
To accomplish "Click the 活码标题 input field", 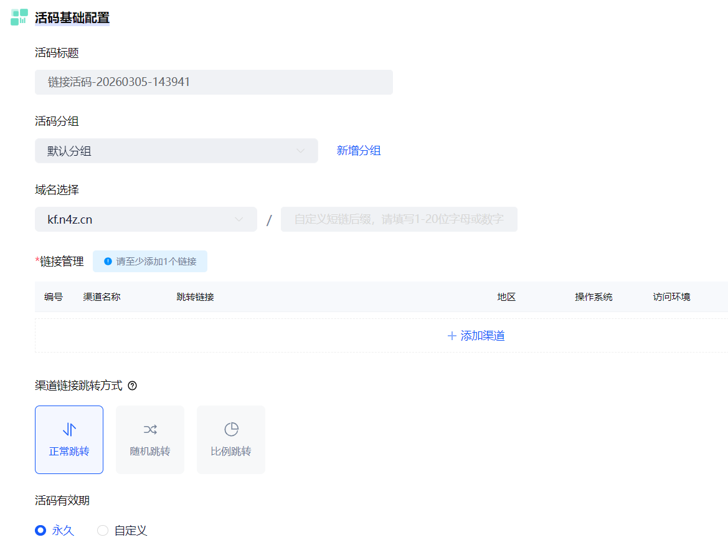I will [214, 82].
